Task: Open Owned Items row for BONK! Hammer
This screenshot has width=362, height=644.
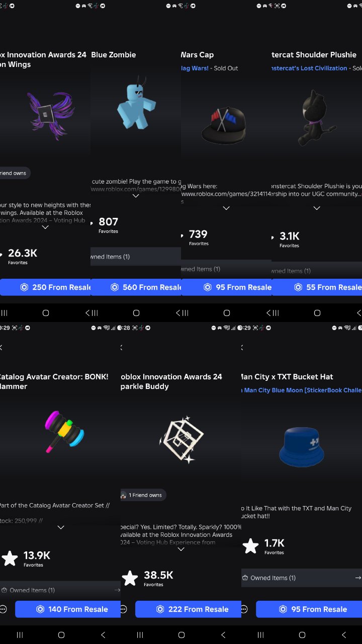Action: pyautogui.click(x=60, y=590)
